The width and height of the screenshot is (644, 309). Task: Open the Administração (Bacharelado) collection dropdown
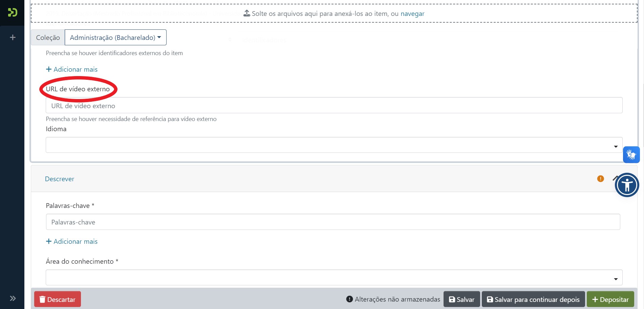(115, 38)
